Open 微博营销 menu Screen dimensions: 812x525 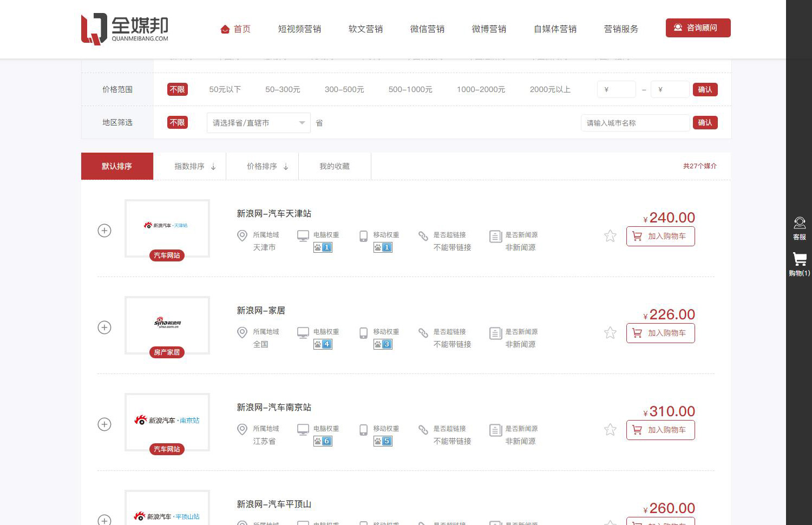click(x=489, y=29)
